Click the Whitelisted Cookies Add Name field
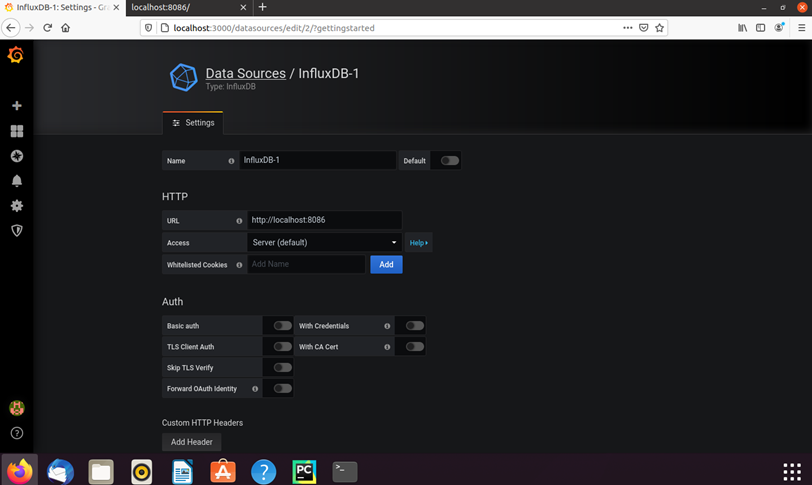Viewport: 812px width, 485px height. pos(307,264)
